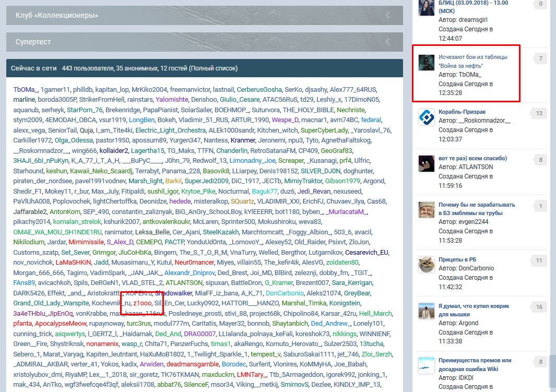556x392 pixels.
Task: Open user Marshal_Timka profile
Action: [304, 303]
